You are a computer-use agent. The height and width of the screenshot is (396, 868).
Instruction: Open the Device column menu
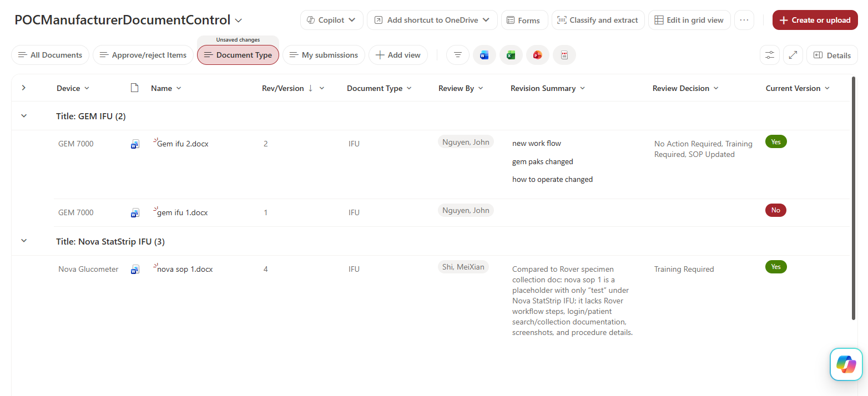(87, 88)
